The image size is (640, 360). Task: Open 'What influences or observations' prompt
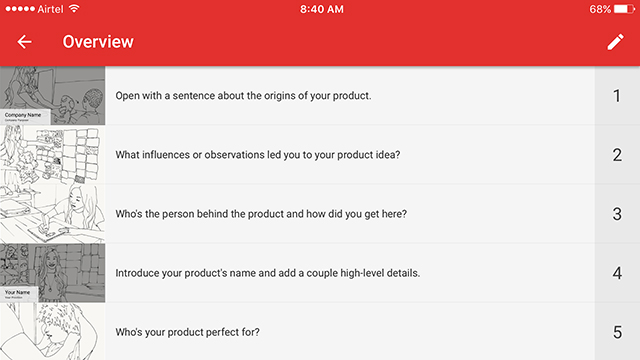click(x=258, y=155)
